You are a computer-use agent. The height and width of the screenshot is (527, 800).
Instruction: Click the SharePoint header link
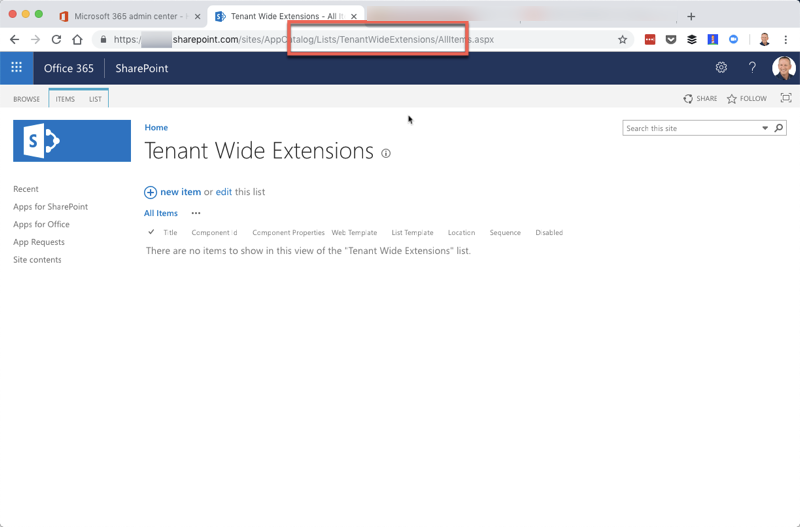tap(141, 68)
